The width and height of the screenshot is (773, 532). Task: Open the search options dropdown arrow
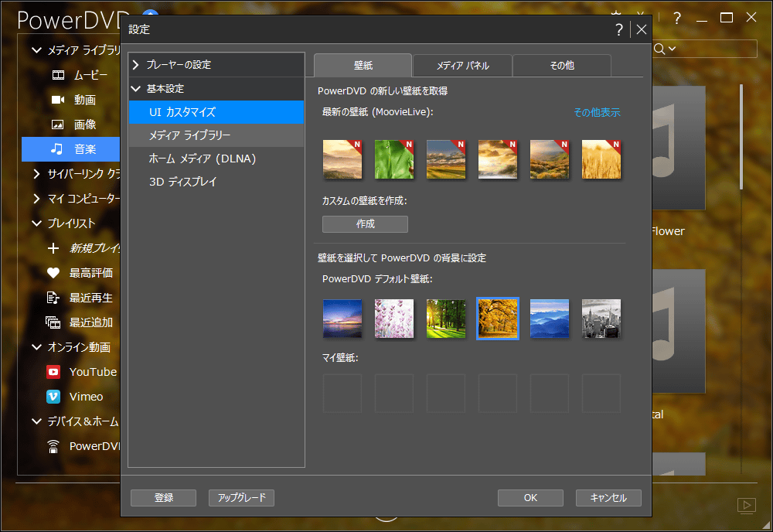(x=672, y=49)
